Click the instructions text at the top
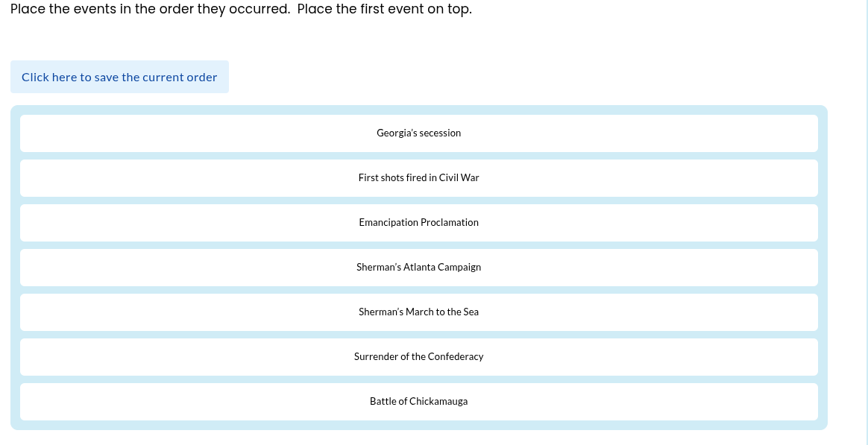 [x=241, y=9]
